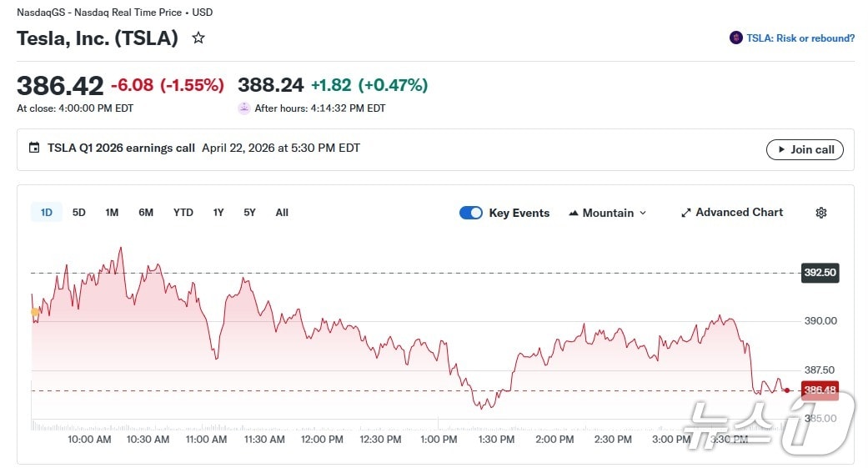Screen dimensions: 868x468
Task: Switch chart to YTD range
Action: point(183,213)
